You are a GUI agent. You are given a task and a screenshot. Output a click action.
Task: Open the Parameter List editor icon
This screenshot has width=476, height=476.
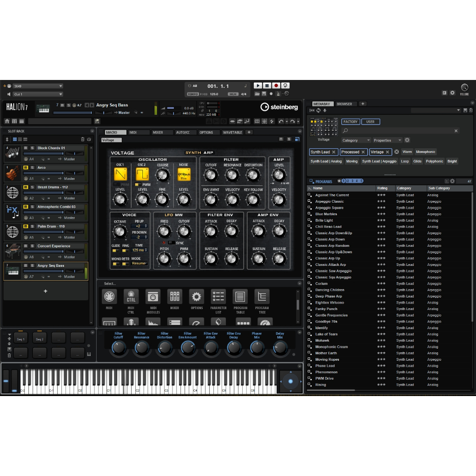click(x=218, y=297)
